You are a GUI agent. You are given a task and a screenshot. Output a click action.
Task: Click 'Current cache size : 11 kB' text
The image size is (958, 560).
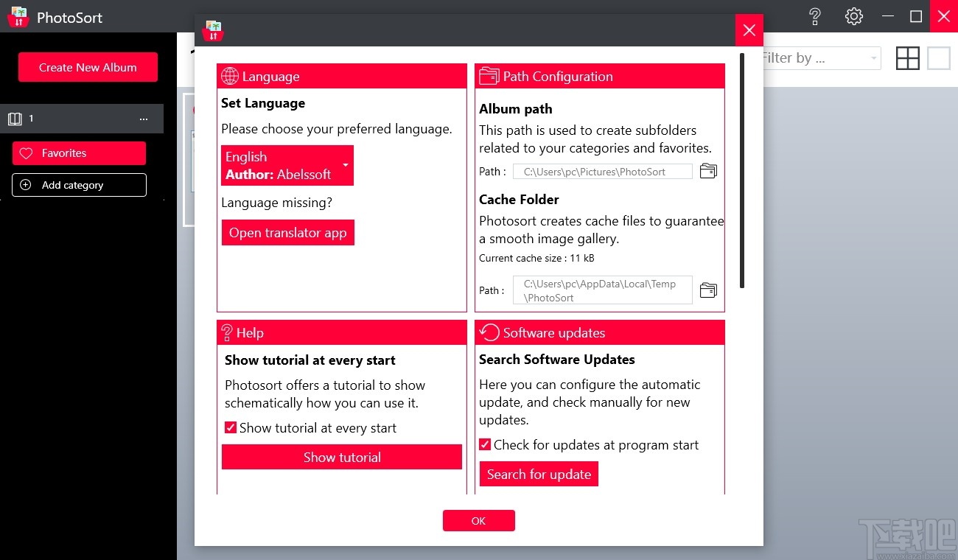pyautogui.click(x=536, y=258)
